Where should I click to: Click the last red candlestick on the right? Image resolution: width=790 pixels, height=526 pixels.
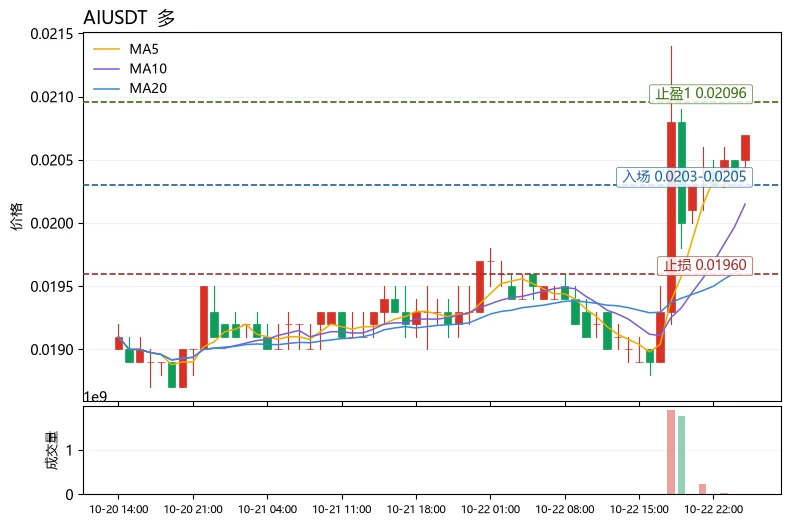(x=745, y=148)
